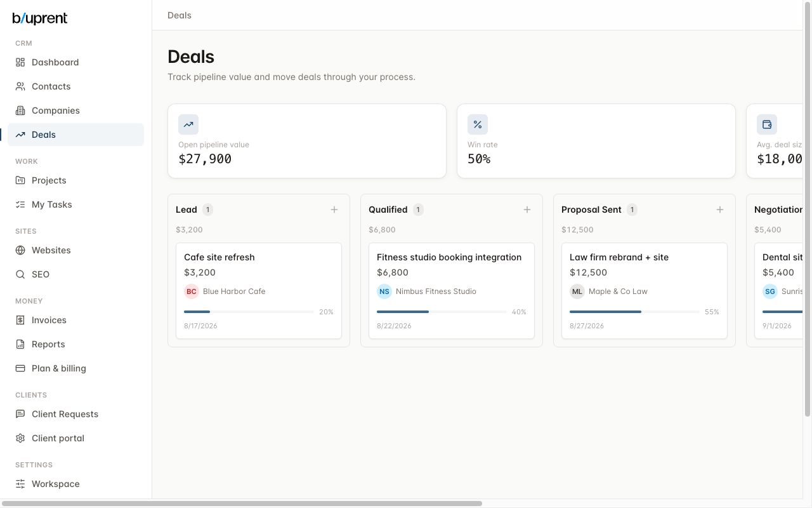Open the Cafe site refresh deal card
The height and width of the screenshot is (508, 812).
pos(259,291)
